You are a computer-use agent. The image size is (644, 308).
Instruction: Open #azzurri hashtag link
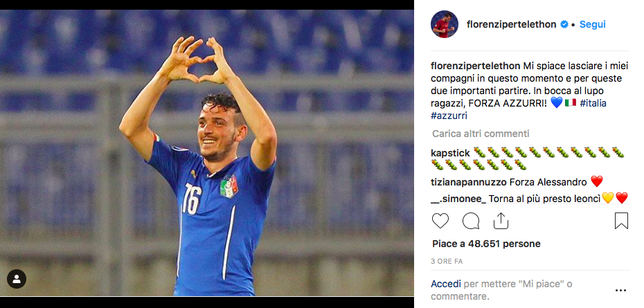(449, 116)
